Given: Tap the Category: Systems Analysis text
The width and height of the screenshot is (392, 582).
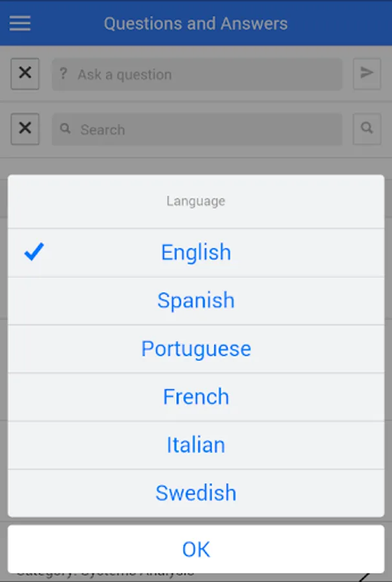Looking at the screenshot, I should pyautogui.click(x=103, y=574).
